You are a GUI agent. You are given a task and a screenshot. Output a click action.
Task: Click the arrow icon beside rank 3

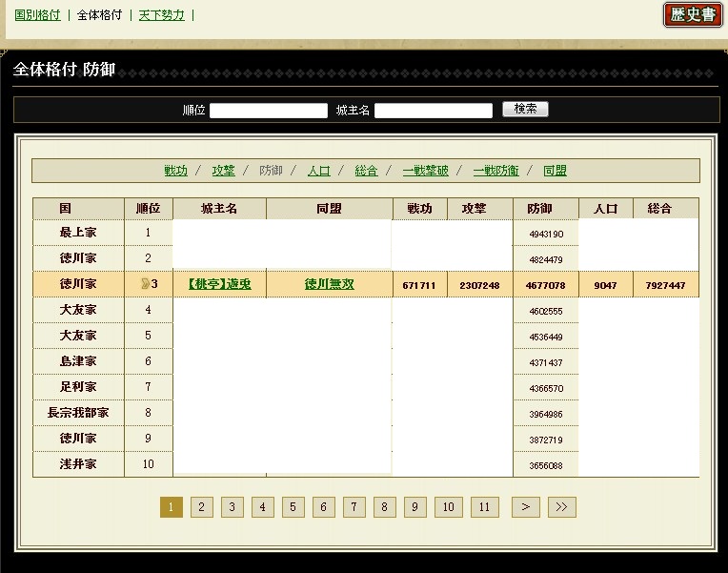145,284
